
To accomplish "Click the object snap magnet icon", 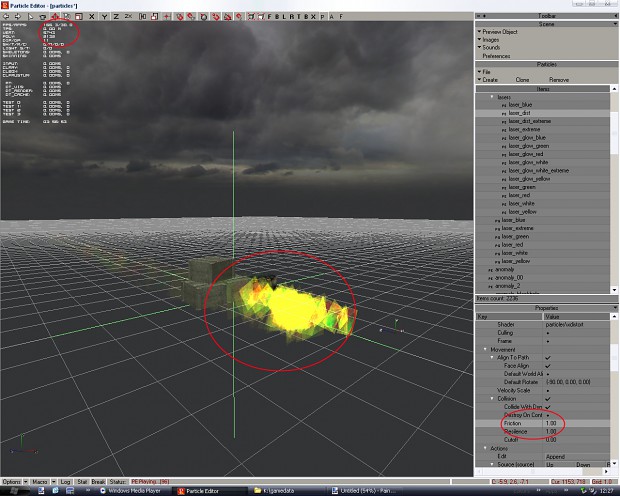I will point(180,17).
